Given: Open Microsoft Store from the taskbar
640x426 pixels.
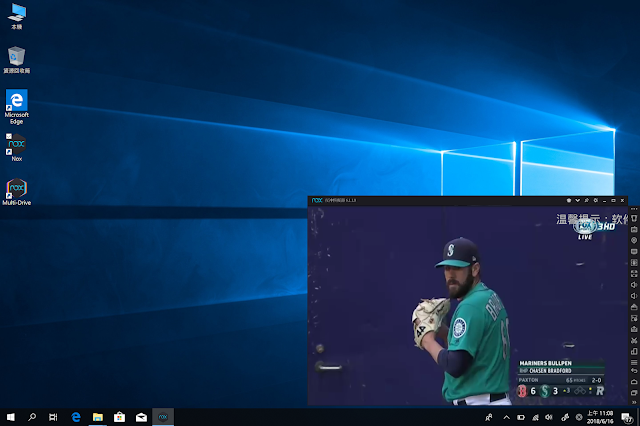Looking at the screenshot, I should 119,417.
